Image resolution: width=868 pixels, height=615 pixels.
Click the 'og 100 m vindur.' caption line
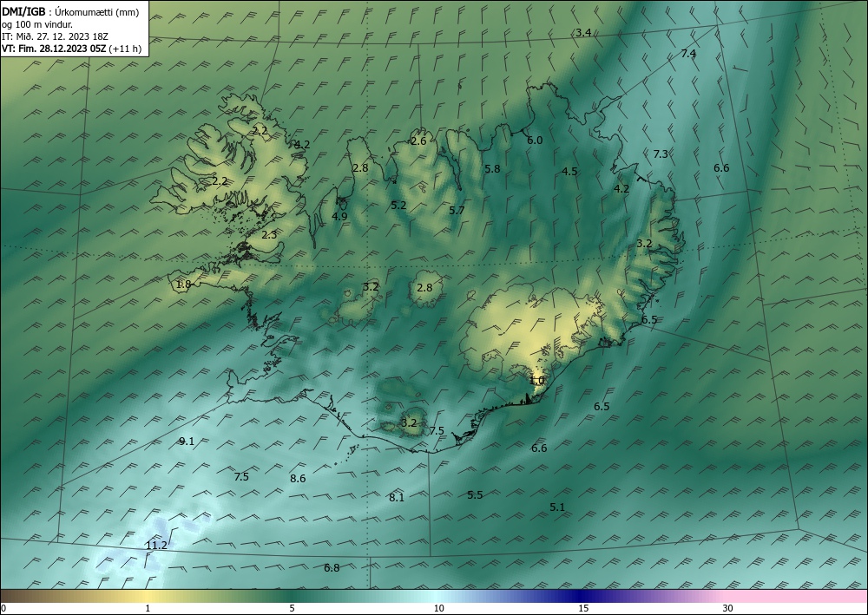(x=37, y=24)
